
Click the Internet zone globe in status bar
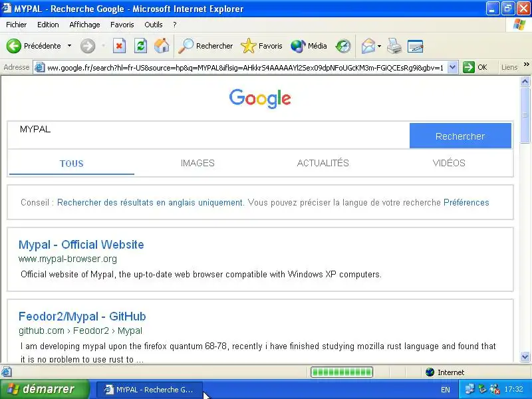430,372
